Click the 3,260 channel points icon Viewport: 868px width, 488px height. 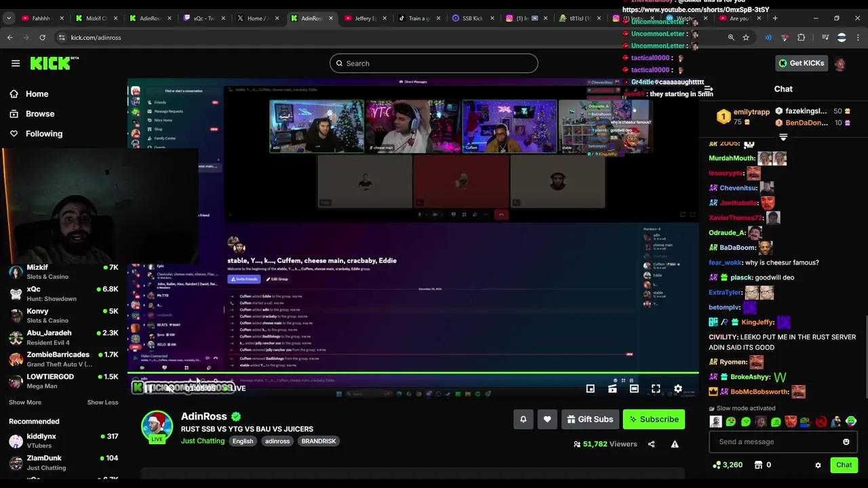pos(717,465)
